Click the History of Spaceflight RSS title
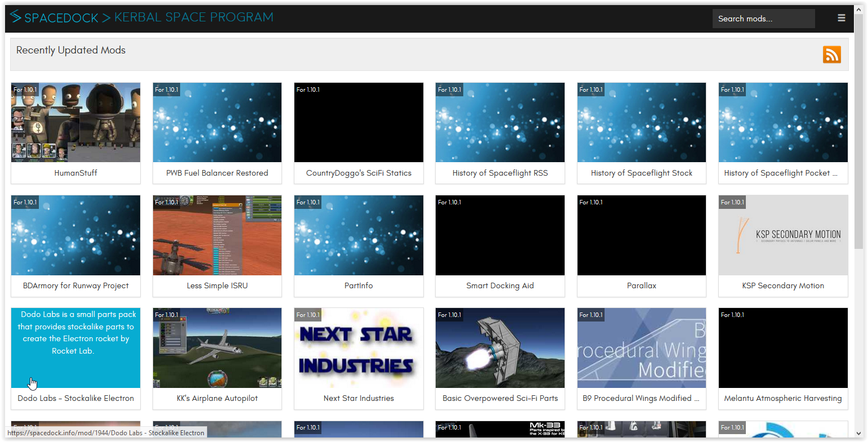Viewport: 868px width, 442px height. point(500,173)
